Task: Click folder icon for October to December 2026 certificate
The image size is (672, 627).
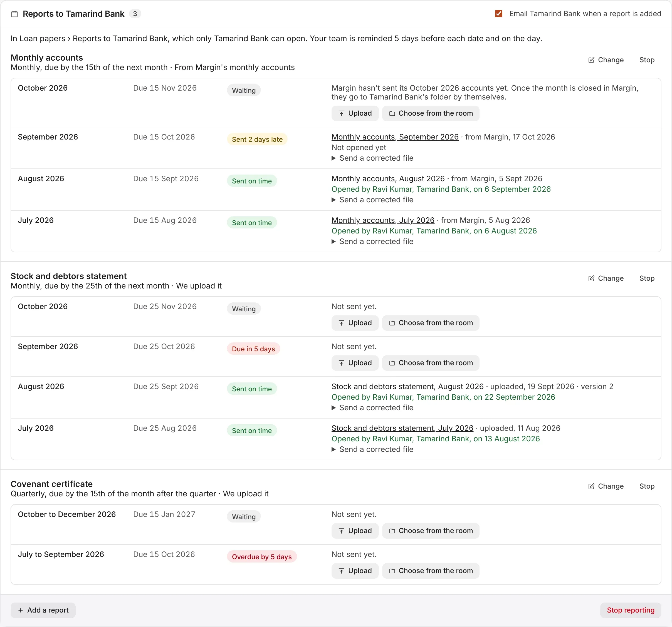Action: click(392, 531)
